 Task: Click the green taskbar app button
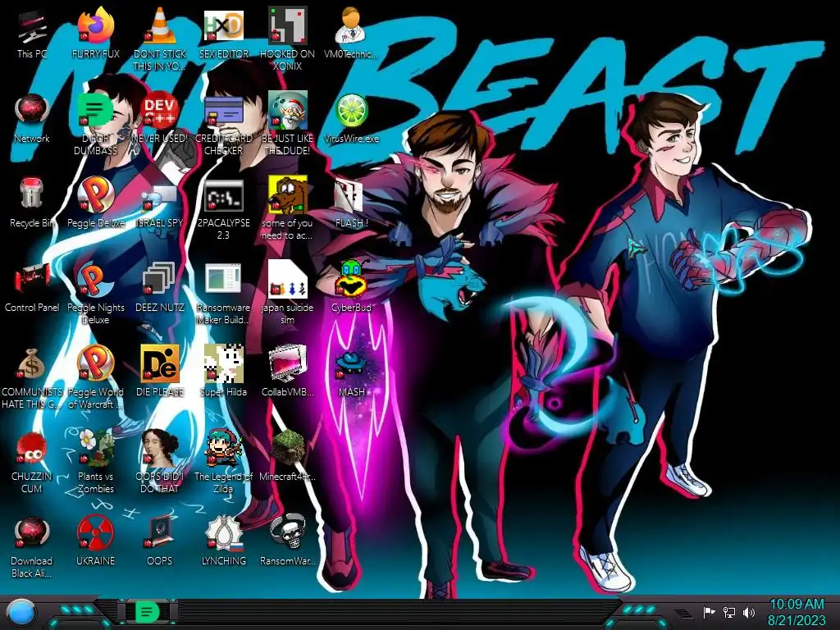[148, 612]
